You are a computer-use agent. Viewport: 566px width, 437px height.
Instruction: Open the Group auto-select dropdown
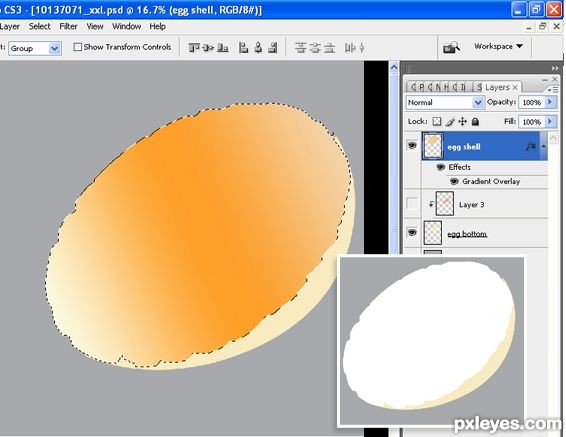coord(55,48)
